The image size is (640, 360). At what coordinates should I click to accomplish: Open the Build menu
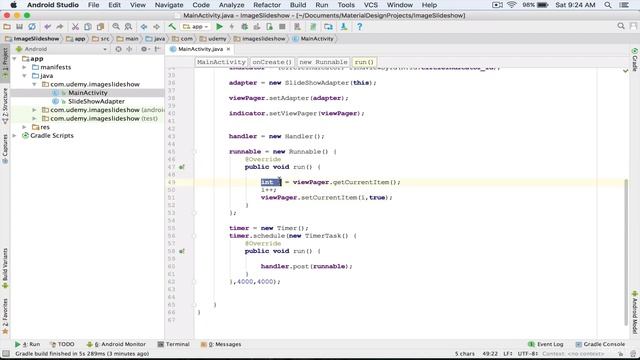pos(298,5)
